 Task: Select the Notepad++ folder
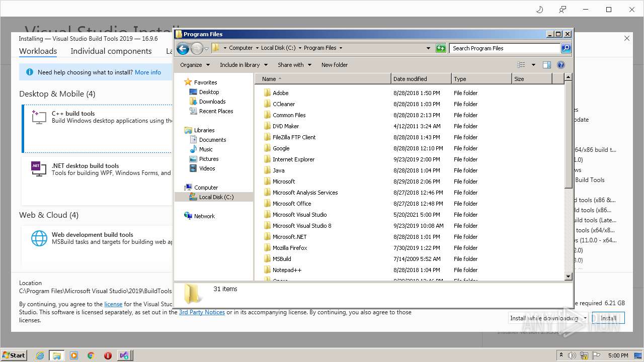pos(287,270)
